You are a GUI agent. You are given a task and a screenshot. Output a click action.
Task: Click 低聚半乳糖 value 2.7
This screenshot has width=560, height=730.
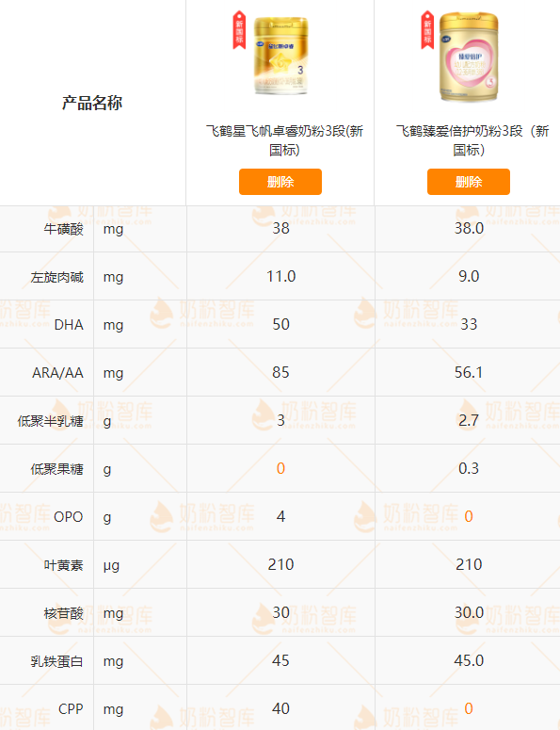pyautogui.click(x=469, y=420)
